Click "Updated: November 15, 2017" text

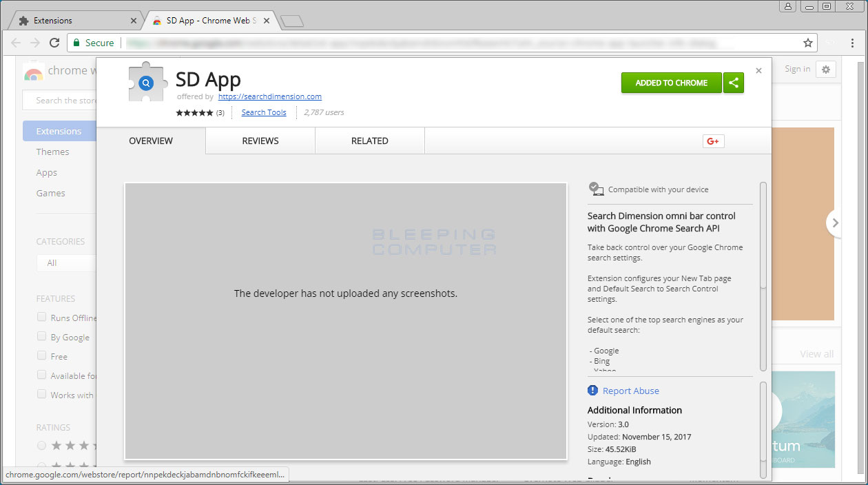point(639,437)
